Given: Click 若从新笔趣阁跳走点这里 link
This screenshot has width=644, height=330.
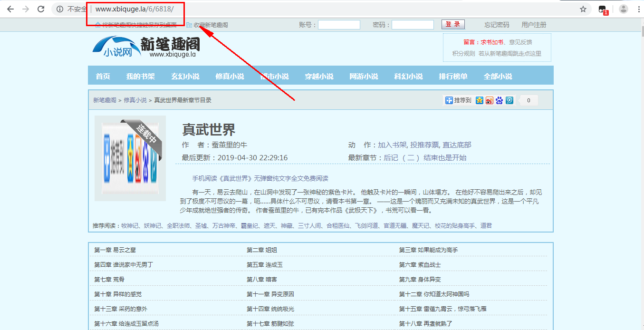Looking at the screenshot, I should (x=510, y=54).
